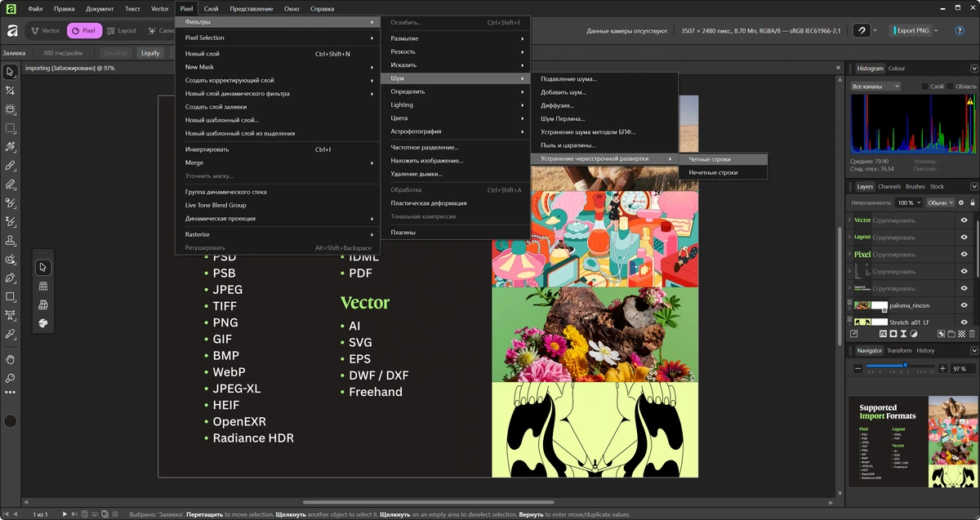Click the black colour circle swatch
This screenshot has width=980, height=520.
click(10, 421)
